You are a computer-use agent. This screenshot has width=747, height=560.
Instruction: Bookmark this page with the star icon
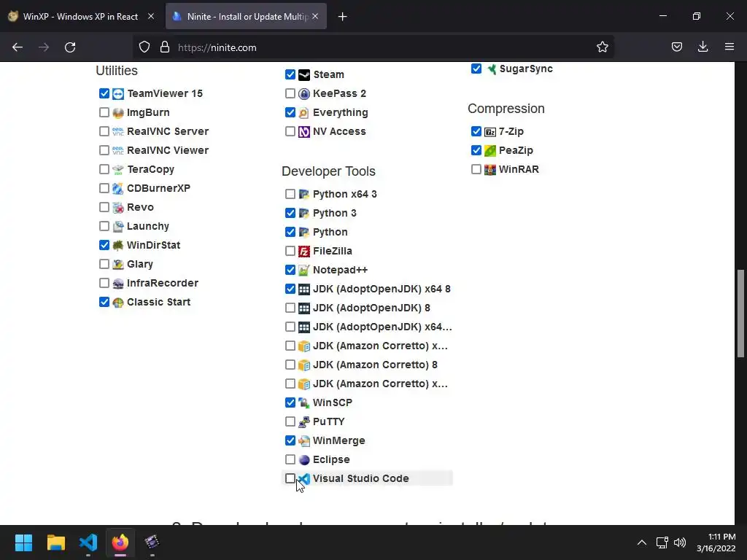coord(602,47)
